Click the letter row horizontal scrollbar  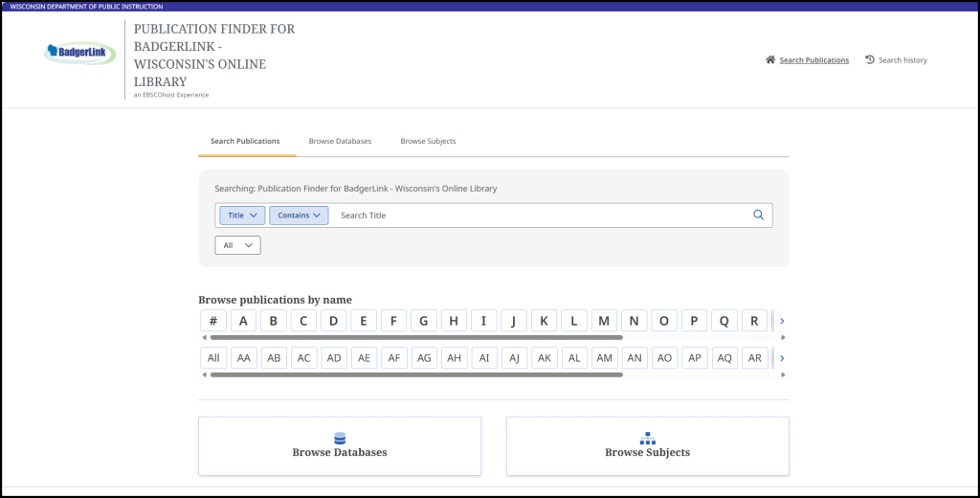point(416,338)
